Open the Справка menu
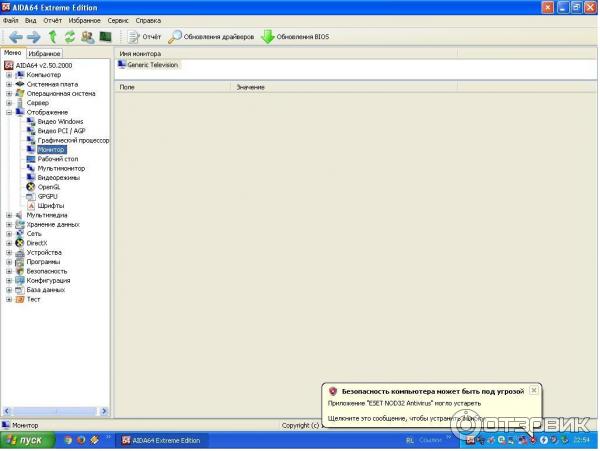 [148, 21]
